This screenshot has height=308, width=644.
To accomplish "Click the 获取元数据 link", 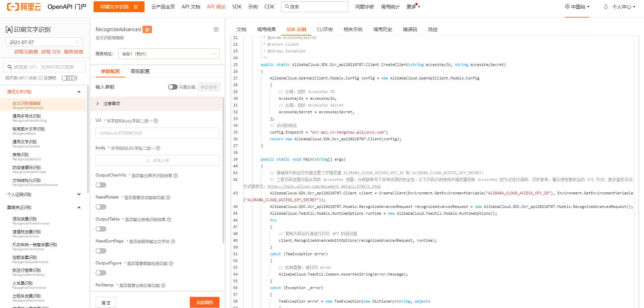I will (26, 52).
